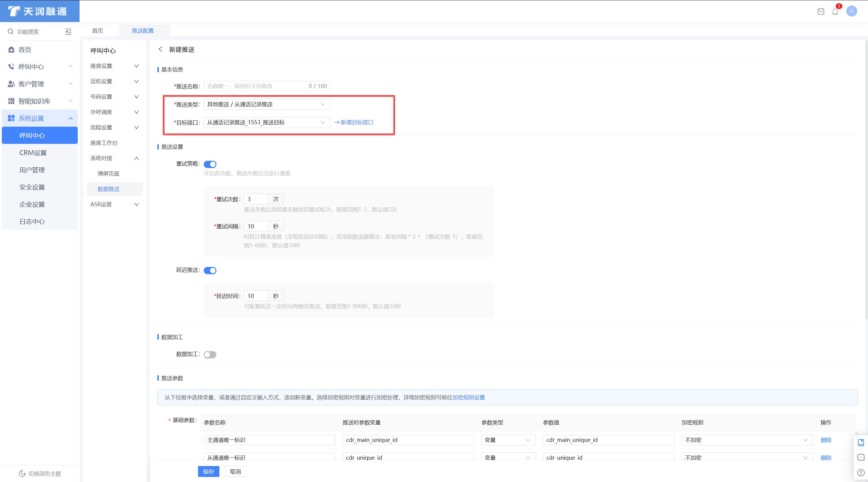Expand 话机设置 menu
This screenshot has width=868, height=482.
pos(115,81)
